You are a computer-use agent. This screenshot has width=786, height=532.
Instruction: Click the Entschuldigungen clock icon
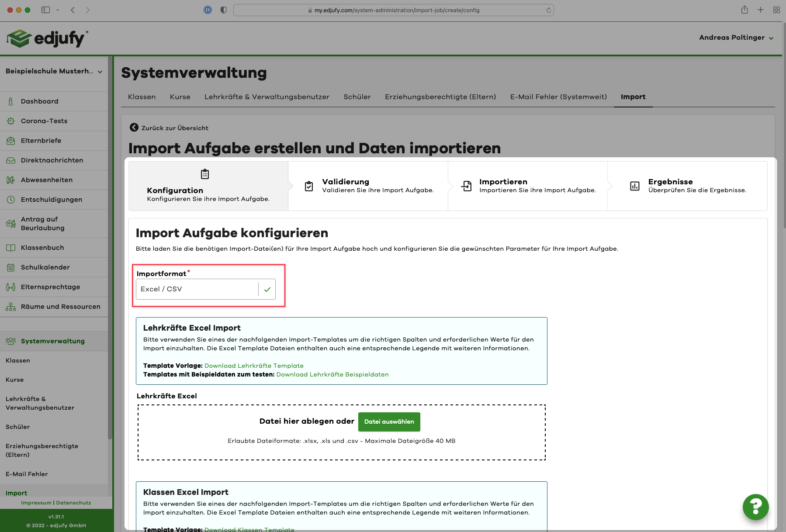point(11,200)
